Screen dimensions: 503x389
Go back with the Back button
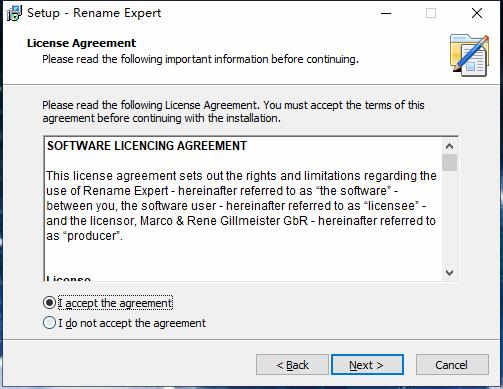point(292,365)
